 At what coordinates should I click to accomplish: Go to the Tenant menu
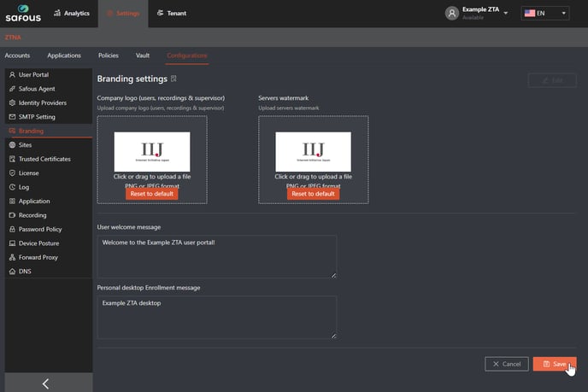pos(172,14)
